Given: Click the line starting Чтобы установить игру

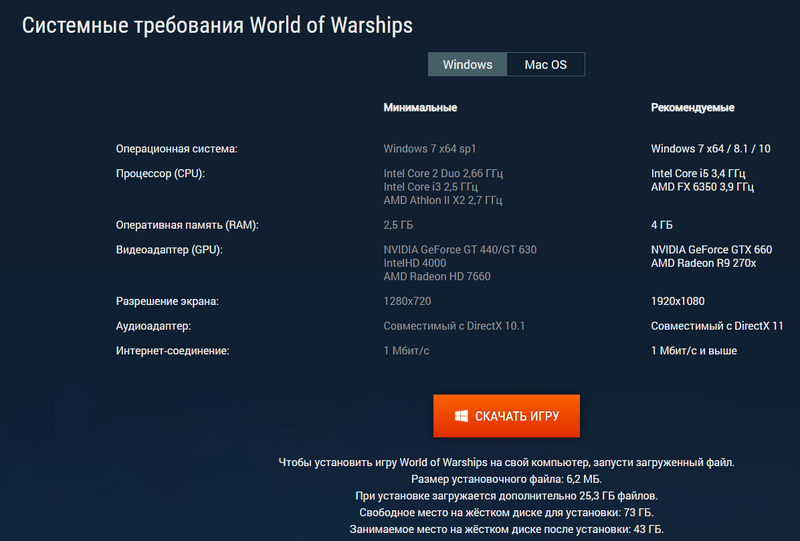Looking at the screenshot, I should pyautogui.click(x=507, y=462).
